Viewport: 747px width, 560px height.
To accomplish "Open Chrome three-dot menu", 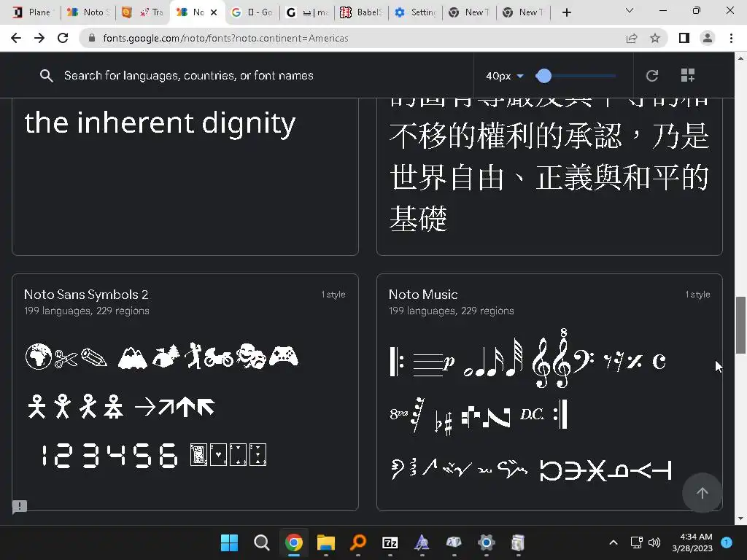I will (x=731, y=38).
